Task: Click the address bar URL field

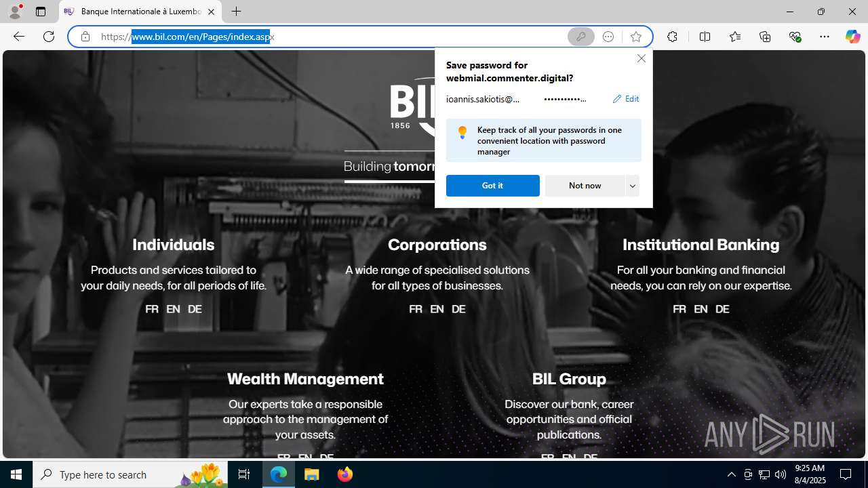Action: coord(331,37)
